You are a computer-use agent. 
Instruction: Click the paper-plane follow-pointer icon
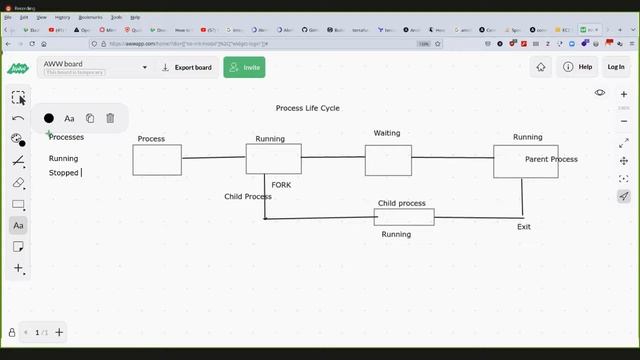624,196
